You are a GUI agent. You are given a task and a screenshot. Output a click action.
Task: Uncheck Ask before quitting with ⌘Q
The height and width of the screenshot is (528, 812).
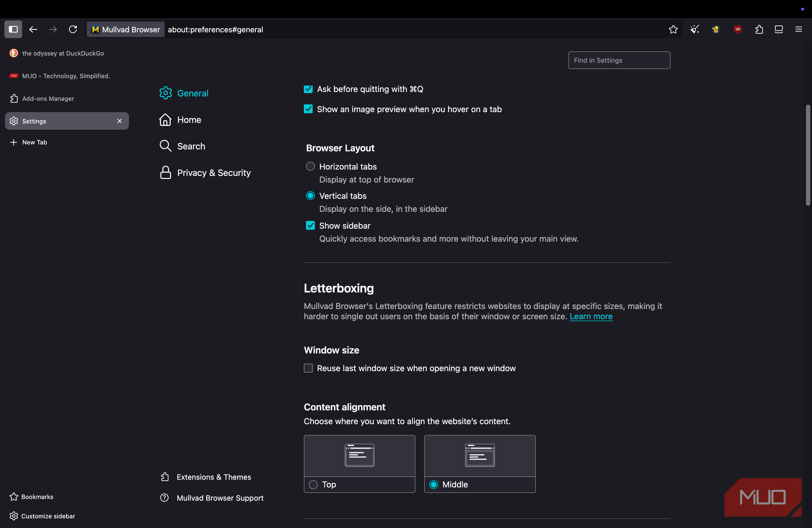click(308, 89)
